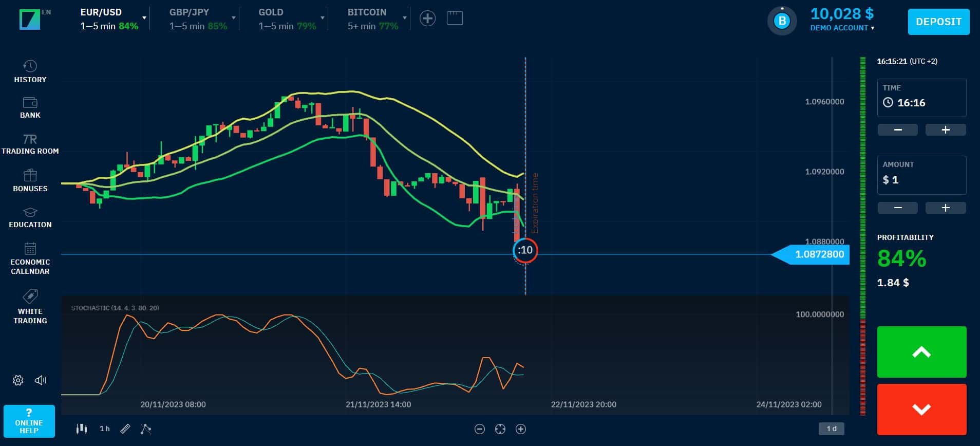The image size is (980, 446).
Task: Open the 1 h timeframe selector
Action: [105, 429]
